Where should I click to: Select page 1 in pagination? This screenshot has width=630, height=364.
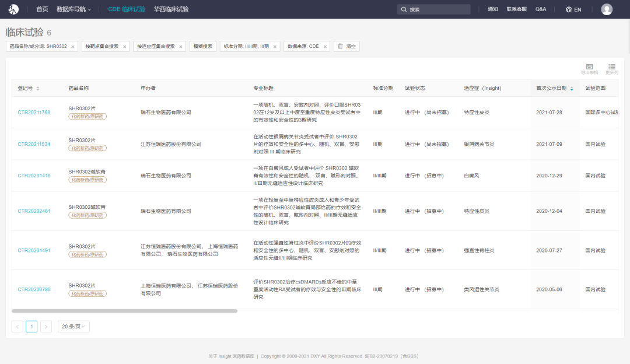[x=32, y=327]
